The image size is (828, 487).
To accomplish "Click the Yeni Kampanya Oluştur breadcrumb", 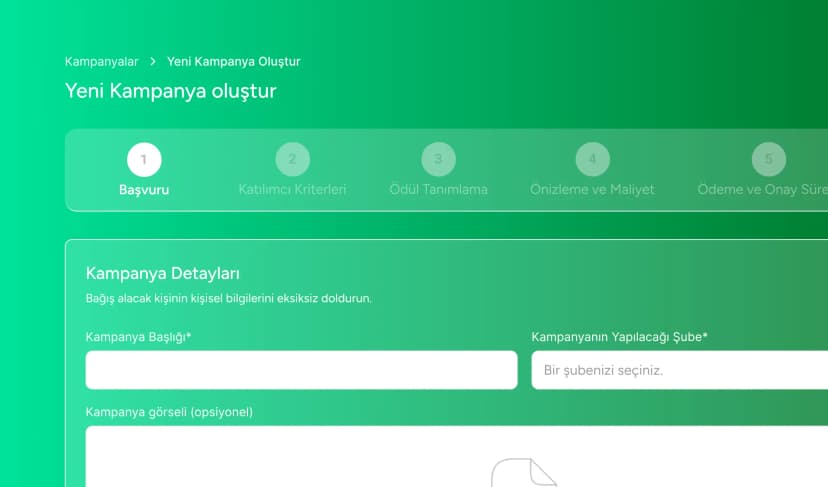I will 233,62.
